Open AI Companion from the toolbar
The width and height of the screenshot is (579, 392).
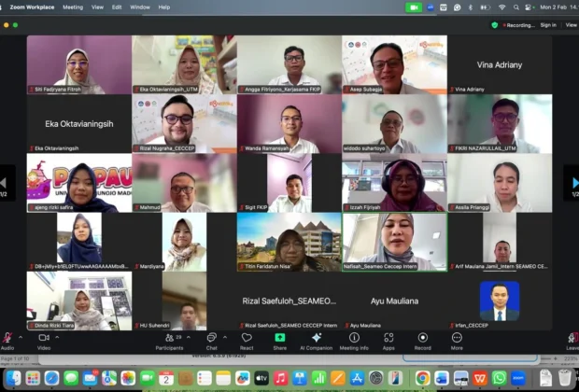tap(316, 340)
